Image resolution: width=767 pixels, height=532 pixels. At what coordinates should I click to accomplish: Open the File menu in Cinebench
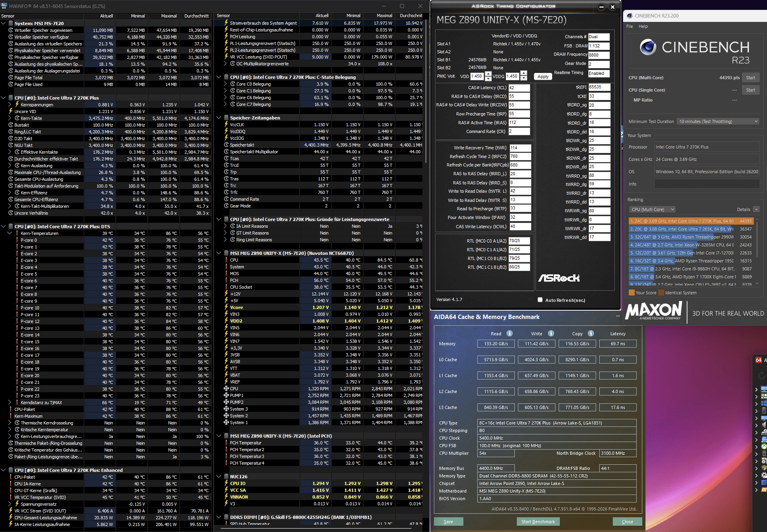[630, 26]
